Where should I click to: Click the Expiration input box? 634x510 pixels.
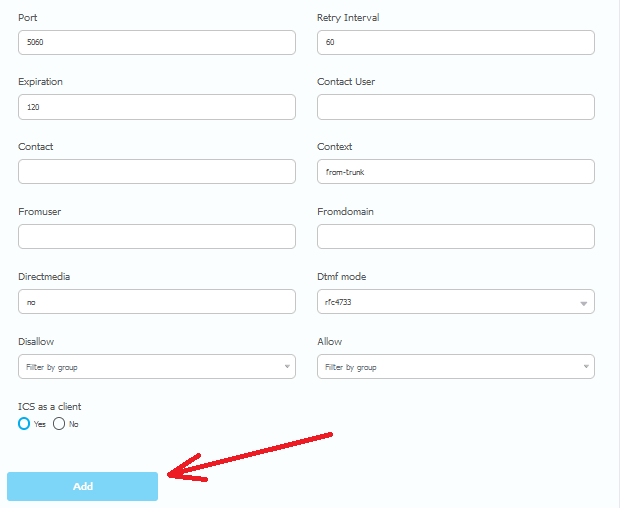pyautogui.click(x=156, y=107)
